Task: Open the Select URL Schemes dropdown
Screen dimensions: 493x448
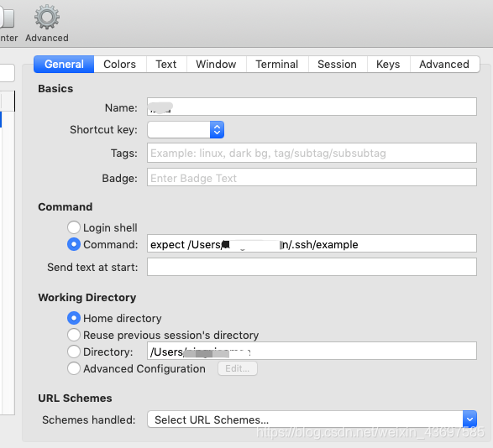Action: click(312, 419)
